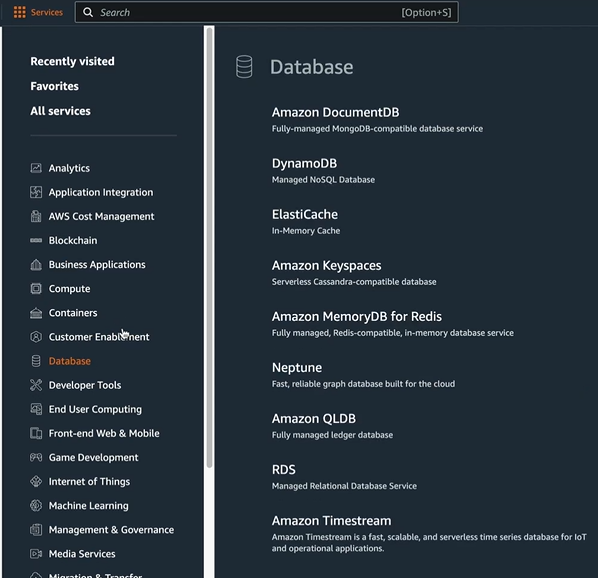Select the Application Integration category

click(x=101, y=192)
